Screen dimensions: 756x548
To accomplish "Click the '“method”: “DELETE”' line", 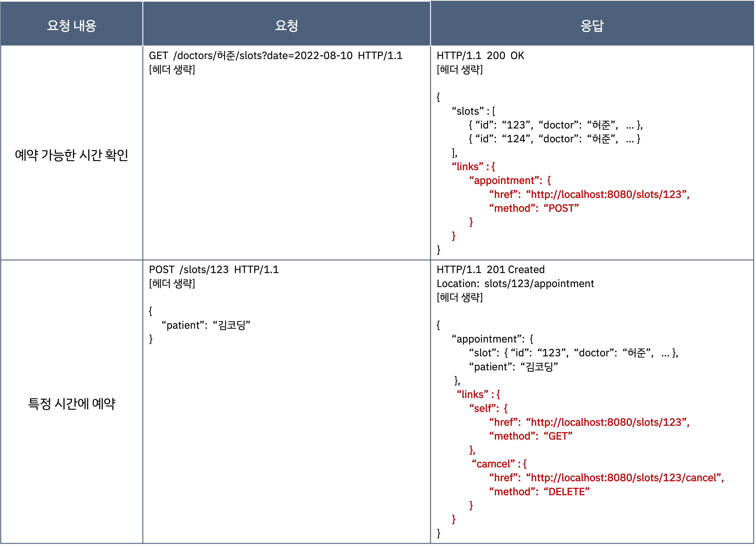I will (x=539, y=492).
